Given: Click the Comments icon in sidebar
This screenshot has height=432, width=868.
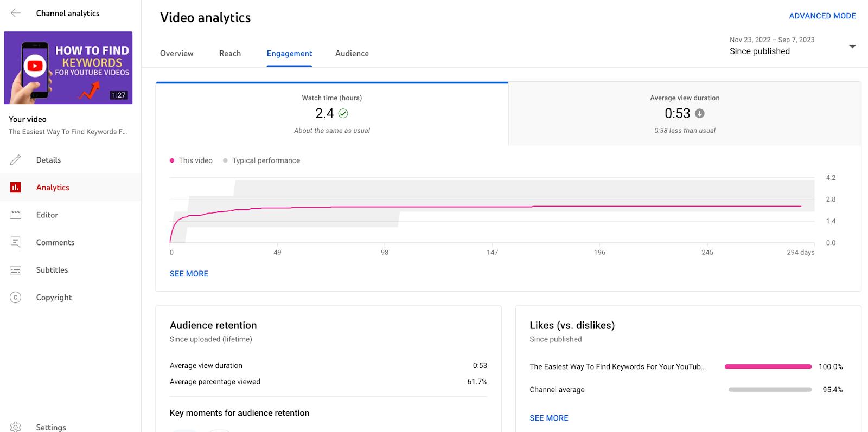Looking at the screenshot, I should click(x=16, y=242).
